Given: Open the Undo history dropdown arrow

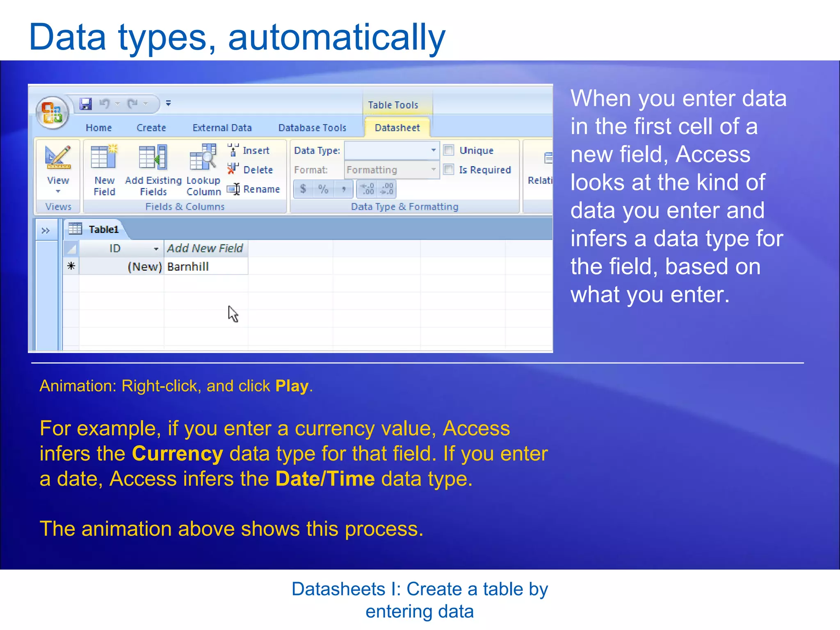Looking at the screenshot, I should (117, 104).
